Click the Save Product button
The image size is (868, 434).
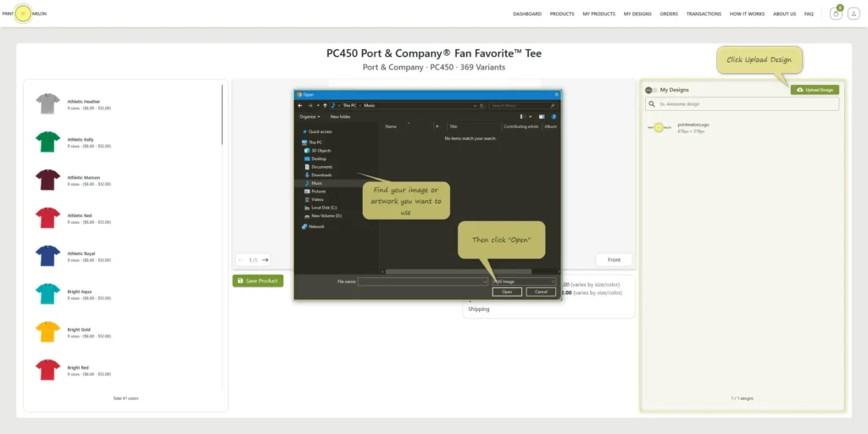pyautogui.click(x=258, y=281)
